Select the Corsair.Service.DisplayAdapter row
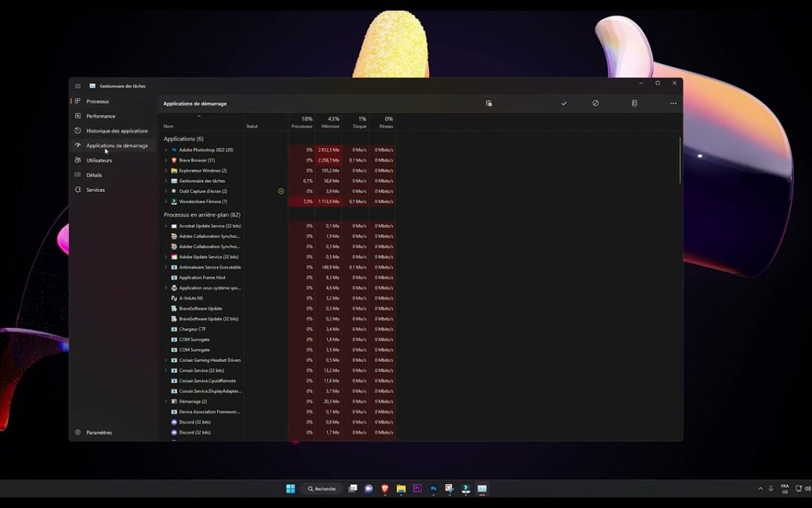 (x=277, y=391)
